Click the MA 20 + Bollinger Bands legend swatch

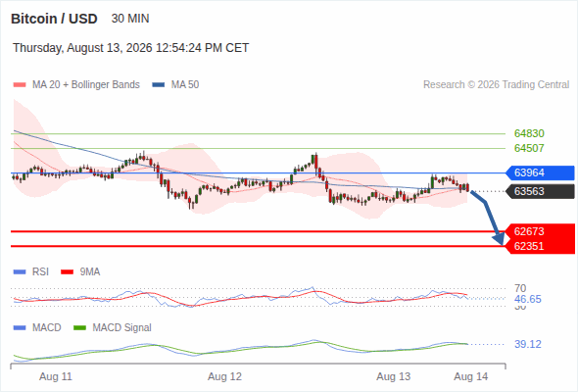tap(20, 85)
